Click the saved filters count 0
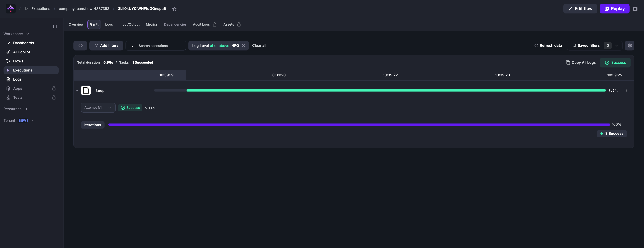 (x=608, y=46)
